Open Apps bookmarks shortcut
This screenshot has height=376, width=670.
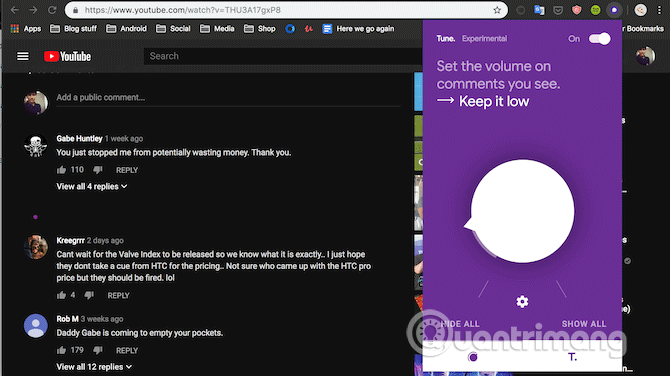tap(26, 29)
